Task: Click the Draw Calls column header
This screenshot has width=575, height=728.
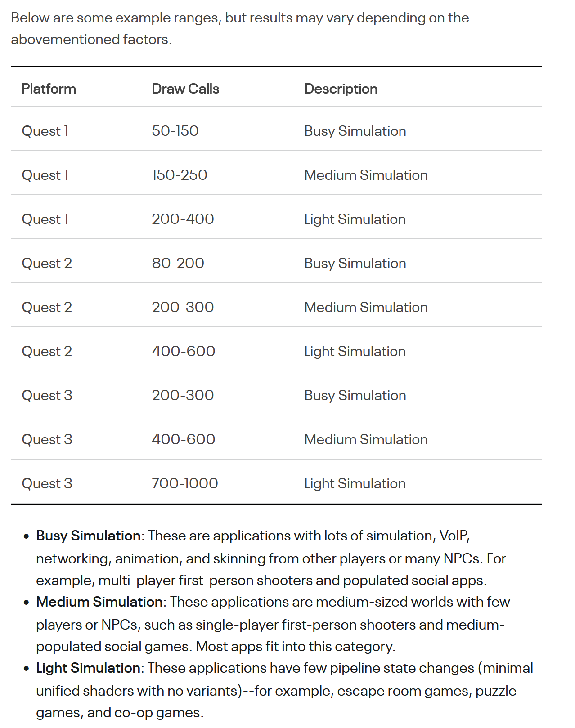Action: [x=185, y=89]
